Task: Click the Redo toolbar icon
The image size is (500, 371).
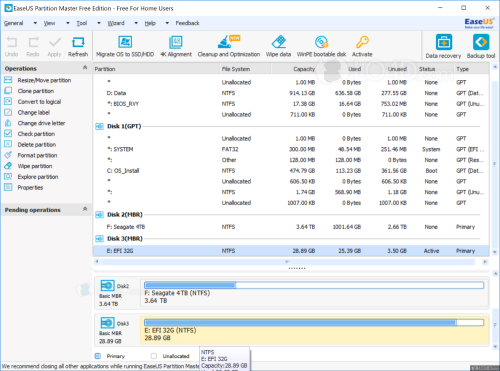Action: 33,43
